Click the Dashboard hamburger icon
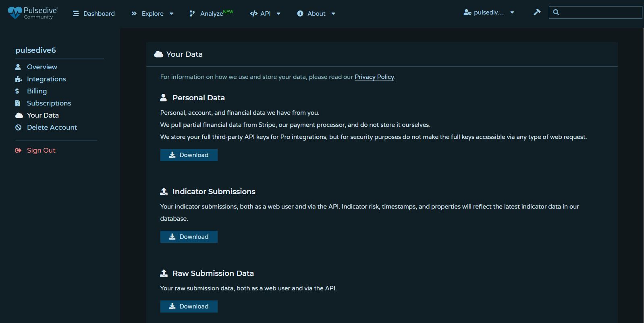This screenshot has height=323, width=644. coord(76,14)
